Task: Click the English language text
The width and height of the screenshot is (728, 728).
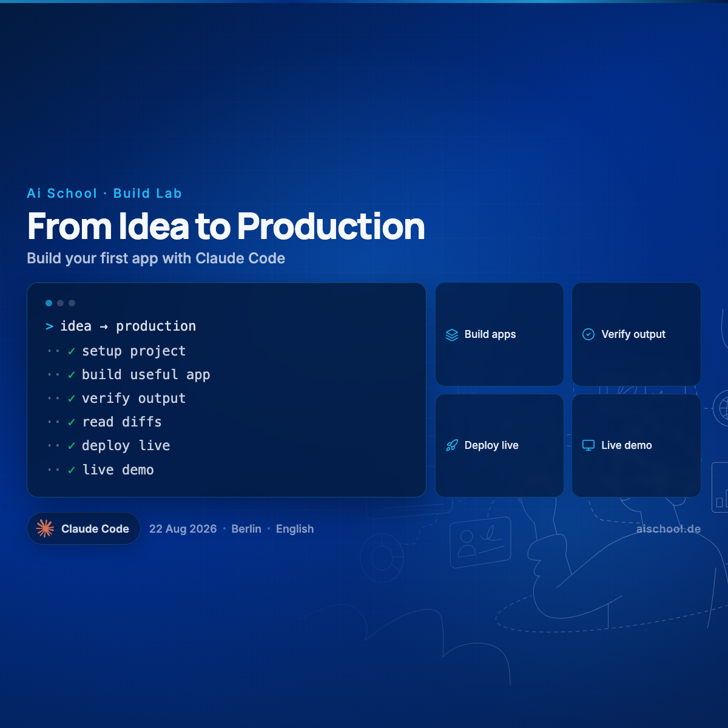Action: tap(295, 529)
